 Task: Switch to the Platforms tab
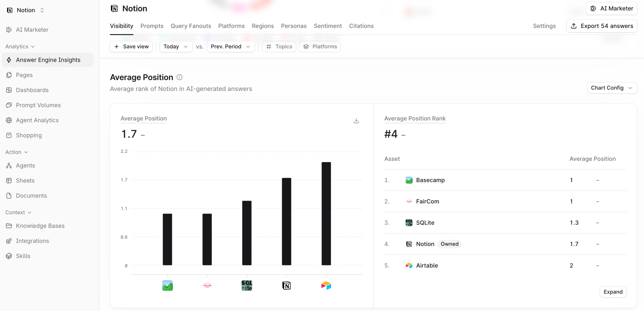coord(231,26)
